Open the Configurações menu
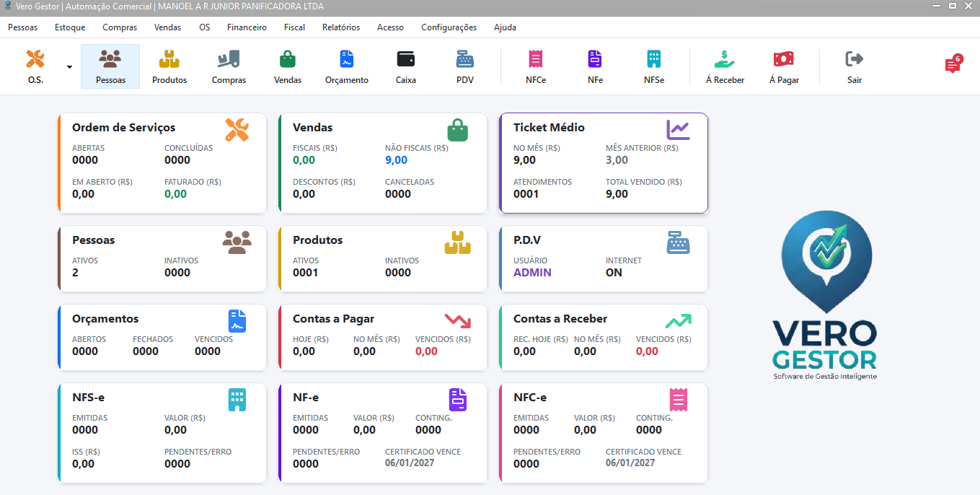Viewport: 980px width, 495px height. [x=449, y=27]
